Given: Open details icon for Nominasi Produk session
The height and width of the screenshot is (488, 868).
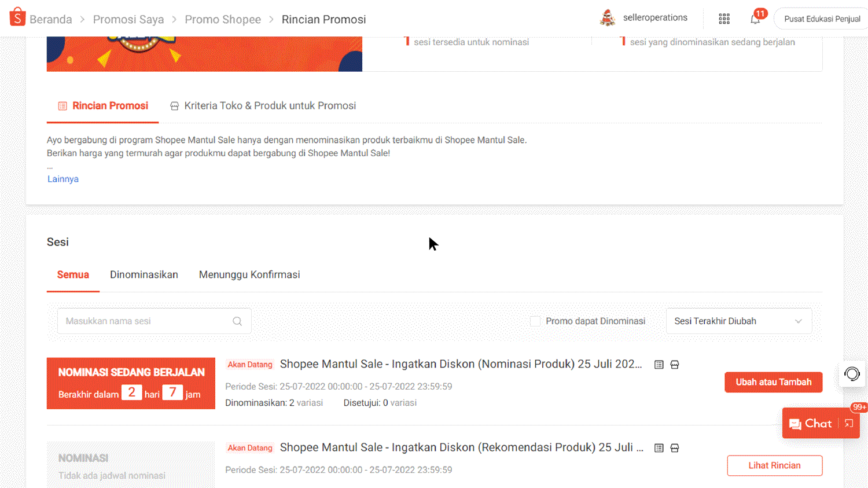Looking at the screenshot, I should click(659, 365).
